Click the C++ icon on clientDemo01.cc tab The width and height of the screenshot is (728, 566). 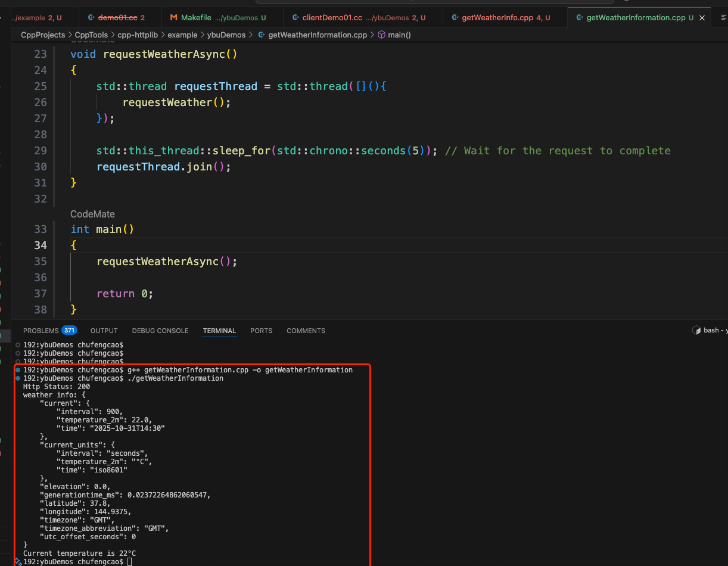pyautogui.click(x=295, y=18)
